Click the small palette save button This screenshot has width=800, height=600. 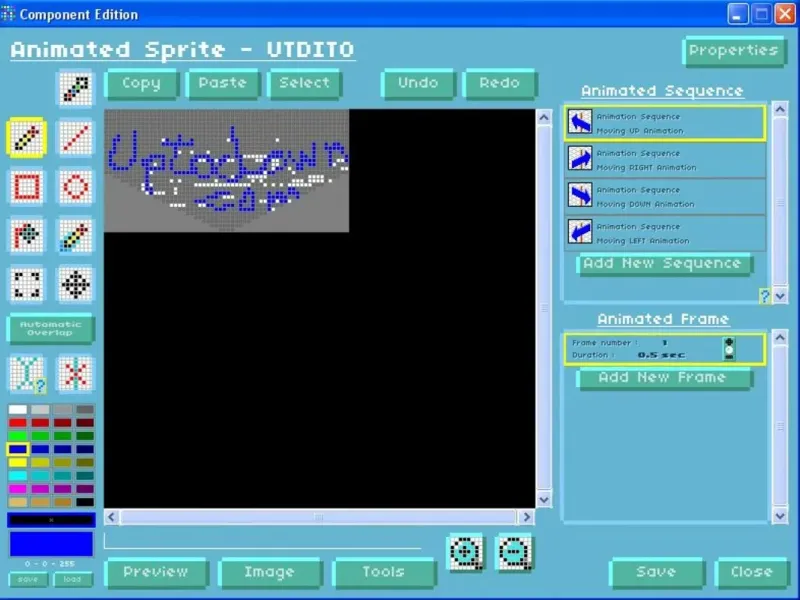click(28, 580)
